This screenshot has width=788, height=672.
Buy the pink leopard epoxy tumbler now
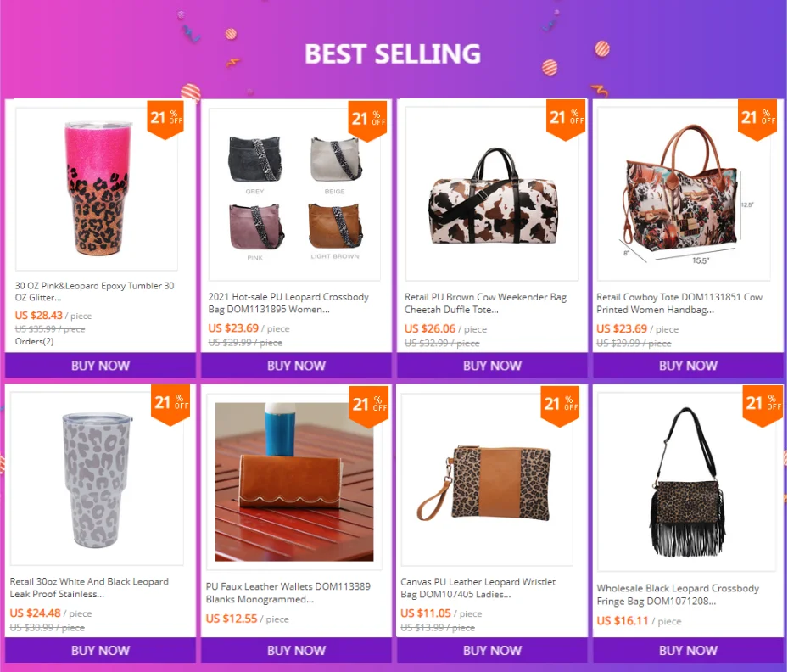pos(100,366)
